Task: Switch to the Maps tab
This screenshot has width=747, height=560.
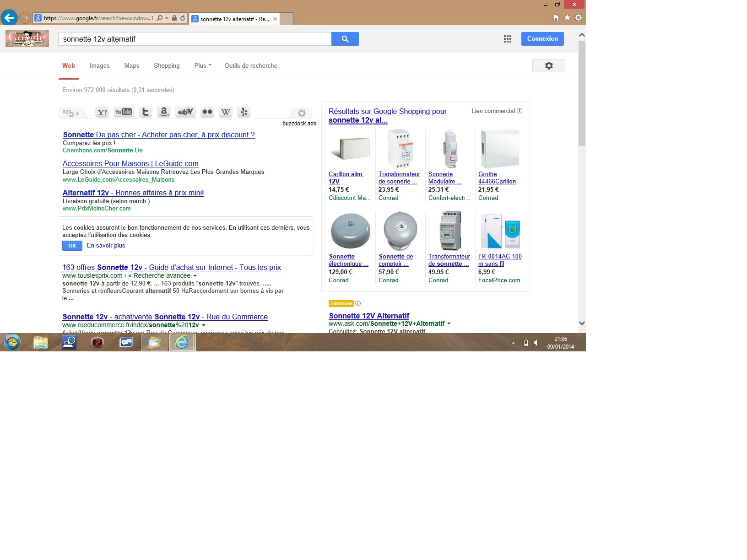Action: (x=132, y=65)
